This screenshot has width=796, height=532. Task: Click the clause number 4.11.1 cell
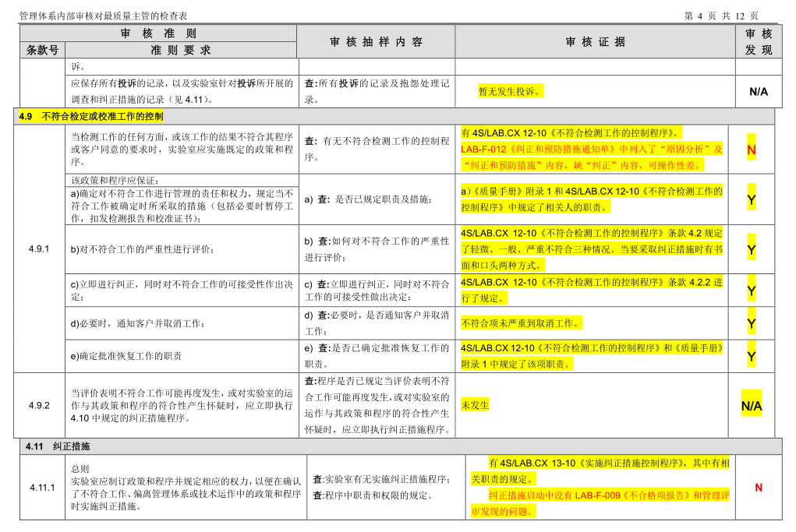[42, 488]
